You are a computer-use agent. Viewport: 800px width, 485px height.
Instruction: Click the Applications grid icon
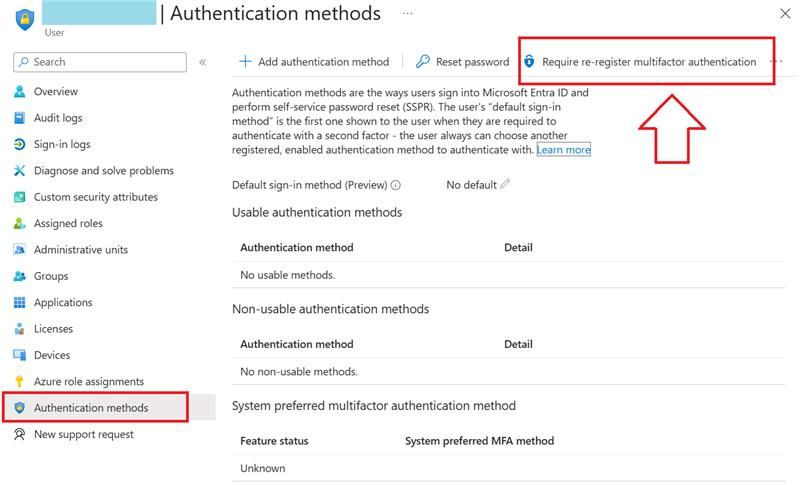[x=19, y=302]
